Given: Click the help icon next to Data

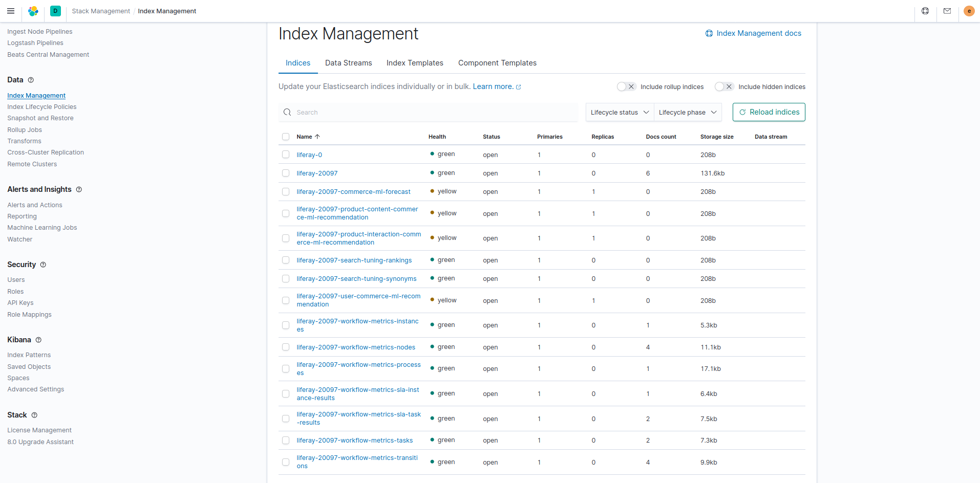Looking at the screenshot, I should [x=31, y=80].
